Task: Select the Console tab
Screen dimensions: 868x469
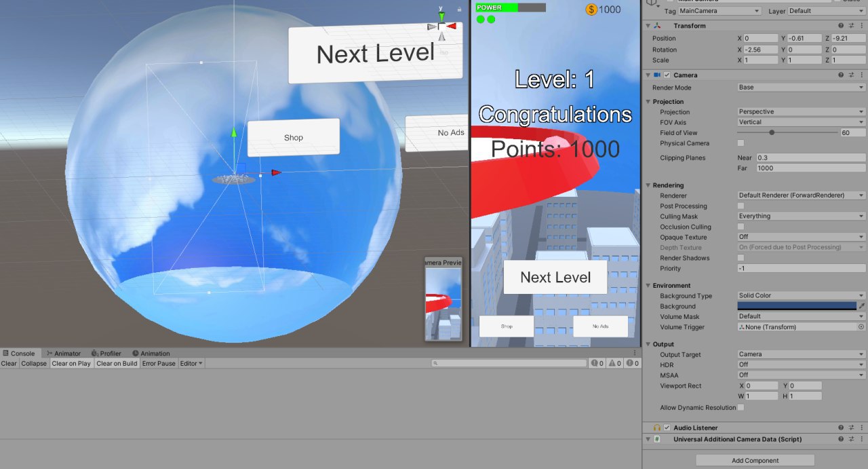Action: coord(19,354)
